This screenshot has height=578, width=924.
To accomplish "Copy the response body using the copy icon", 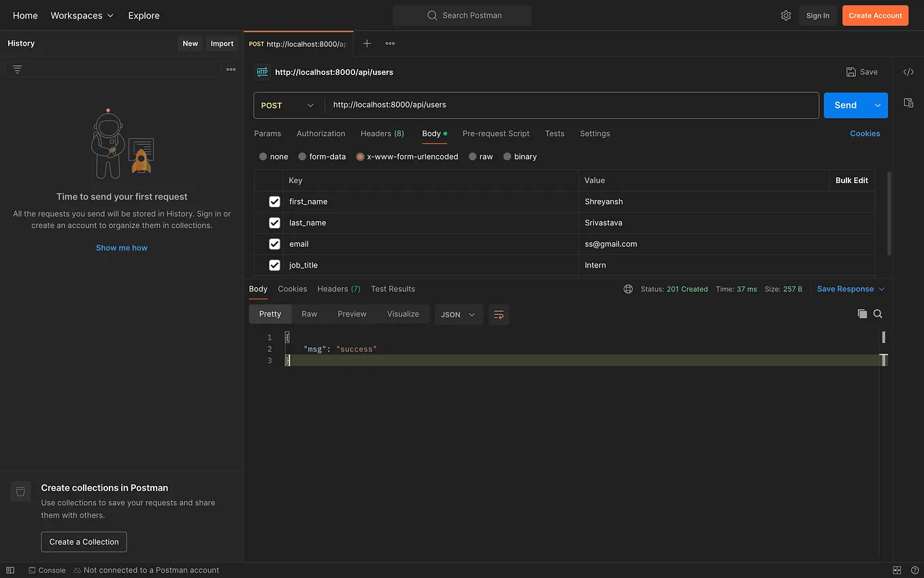I will coord(862,314).
